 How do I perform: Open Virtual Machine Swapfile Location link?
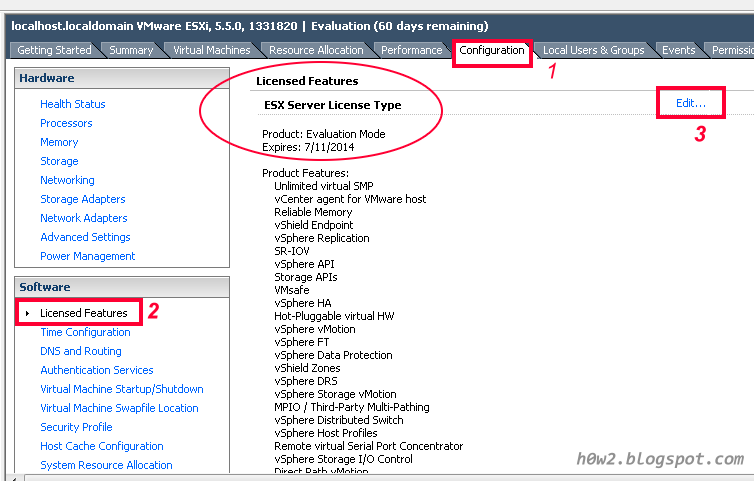(119, 408)
